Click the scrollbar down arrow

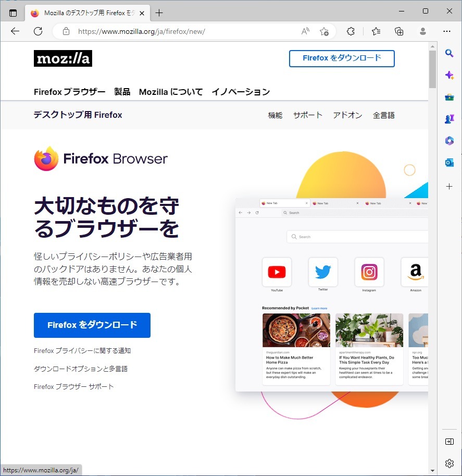433,471
